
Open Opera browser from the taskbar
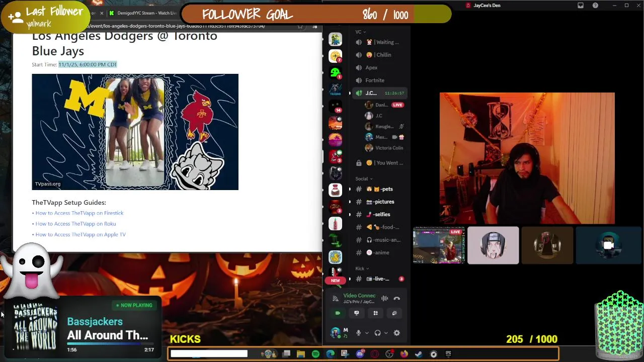[374, 354]
